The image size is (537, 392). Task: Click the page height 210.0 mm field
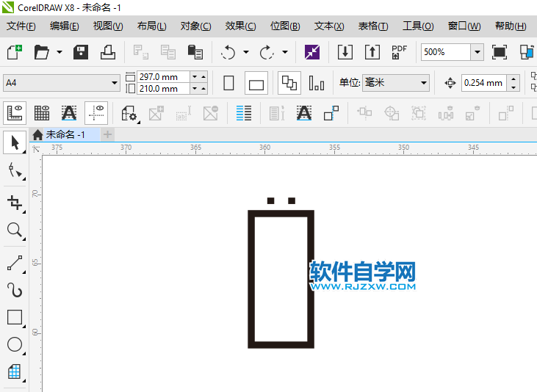(163, 89)
